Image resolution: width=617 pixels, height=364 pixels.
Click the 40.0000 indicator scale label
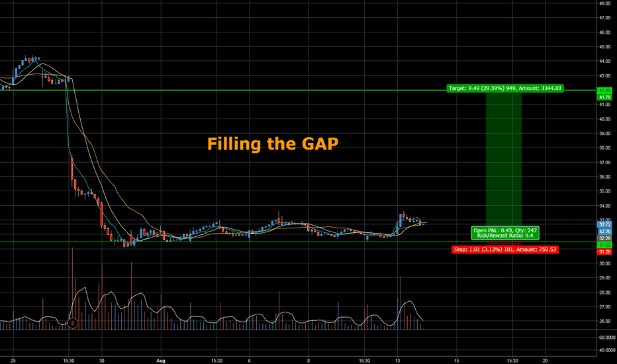pyautogui.click(x=607, y=350)
